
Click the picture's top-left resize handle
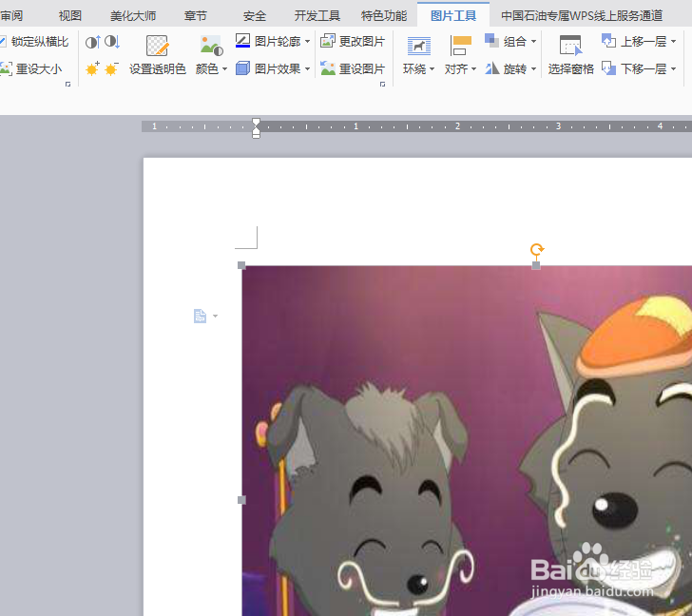tap(241, 265)
